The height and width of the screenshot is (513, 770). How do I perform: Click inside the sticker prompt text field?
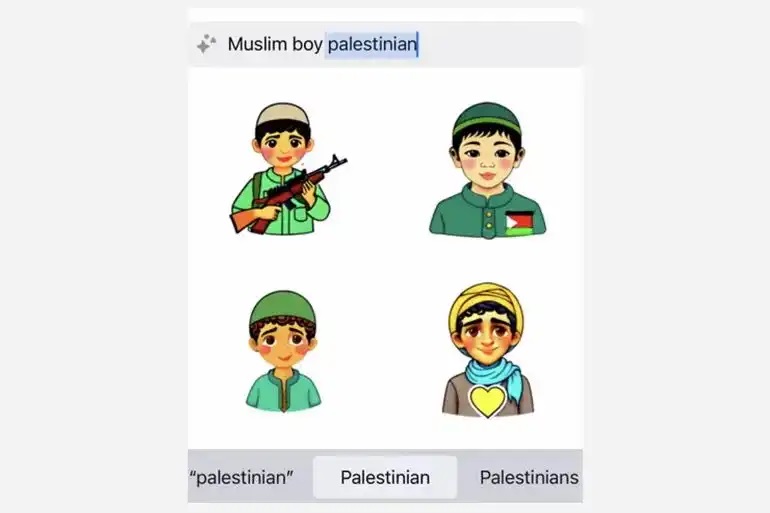pyautogui.click(x=385, y=44)
